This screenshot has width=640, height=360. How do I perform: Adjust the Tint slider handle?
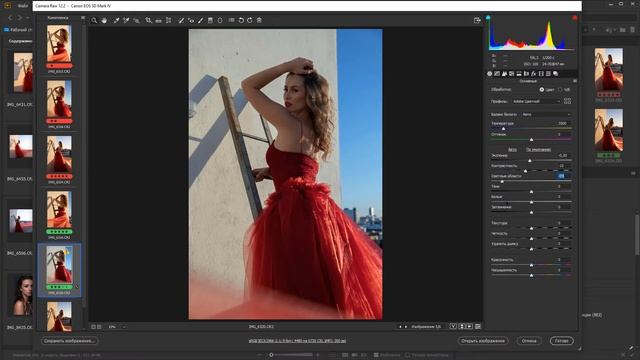(x=531, y=140)
